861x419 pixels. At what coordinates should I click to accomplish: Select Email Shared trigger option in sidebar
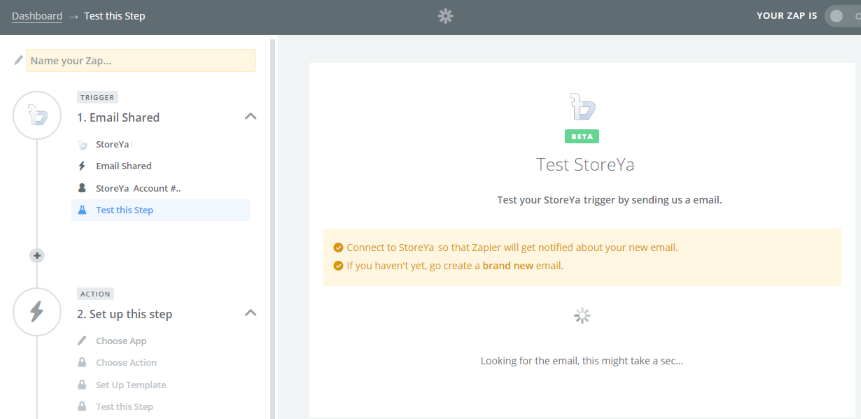tap(123, 166)
